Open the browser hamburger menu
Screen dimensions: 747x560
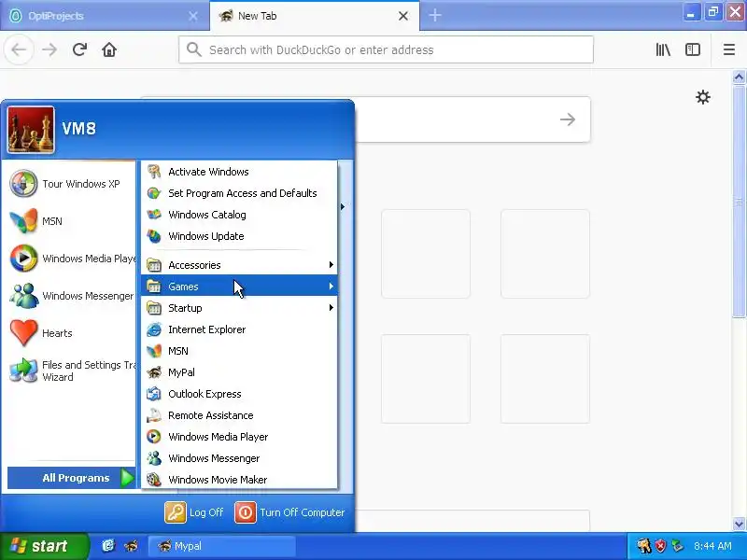point(729,49)
